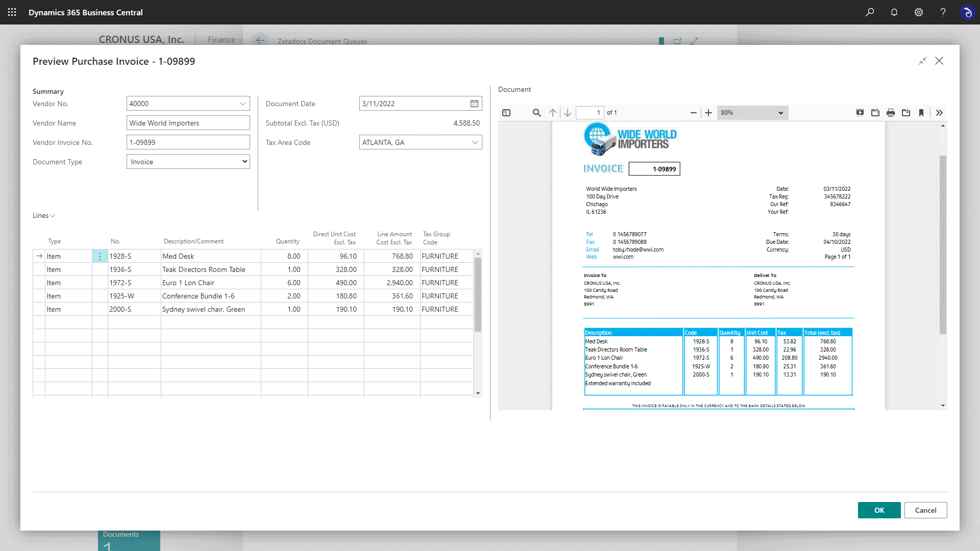980x551 pixels.
Task: Click bookmark icon on Zetadocs background page
Action: pyautogui.click(x=661, y=41)
